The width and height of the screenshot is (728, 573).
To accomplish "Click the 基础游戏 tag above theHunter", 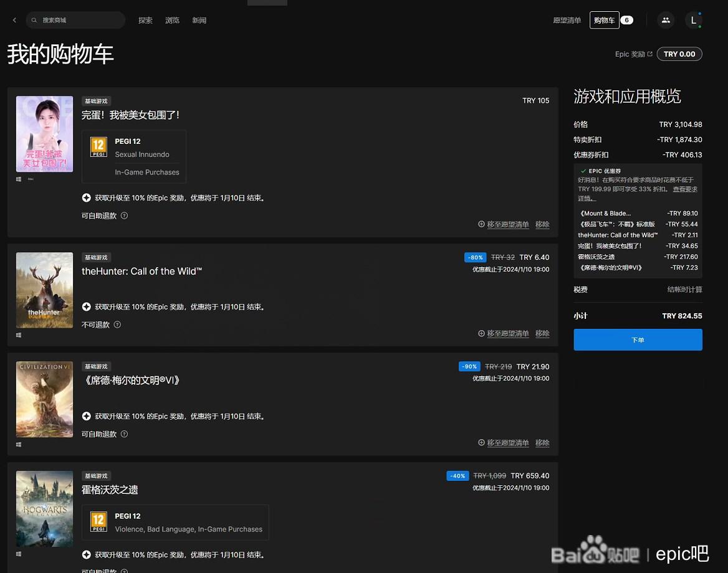I will 96,257.
